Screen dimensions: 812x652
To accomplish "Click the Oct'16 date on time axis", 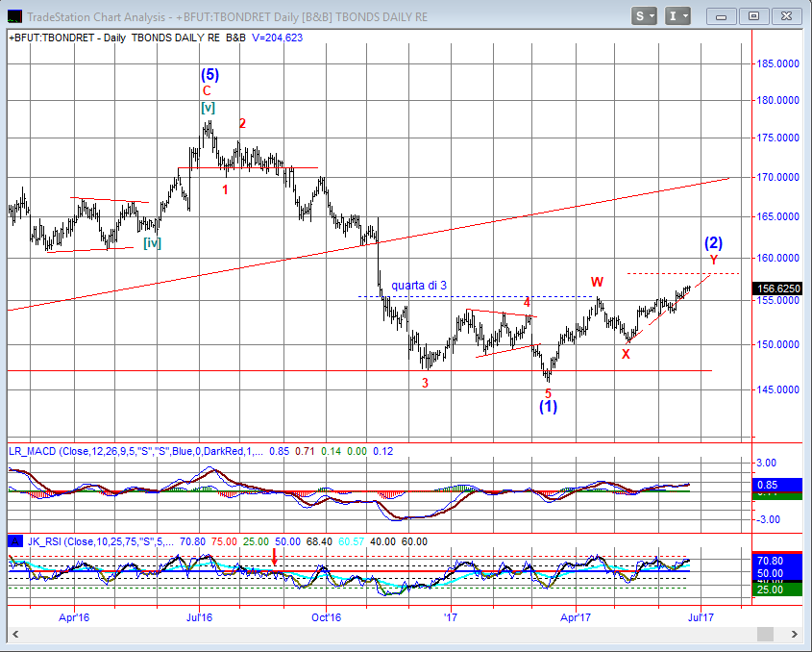I will pos(328,616).
